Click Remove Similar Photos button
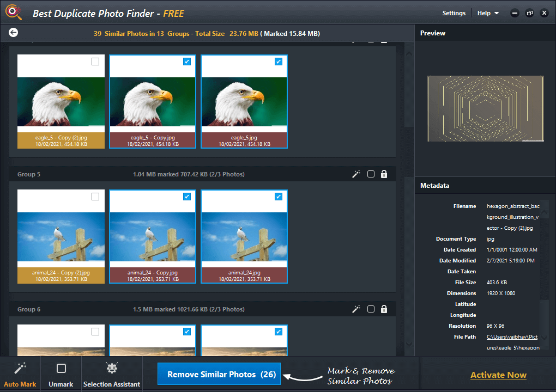This screenshot has width=556, height=392. click(x=219, y=374)
